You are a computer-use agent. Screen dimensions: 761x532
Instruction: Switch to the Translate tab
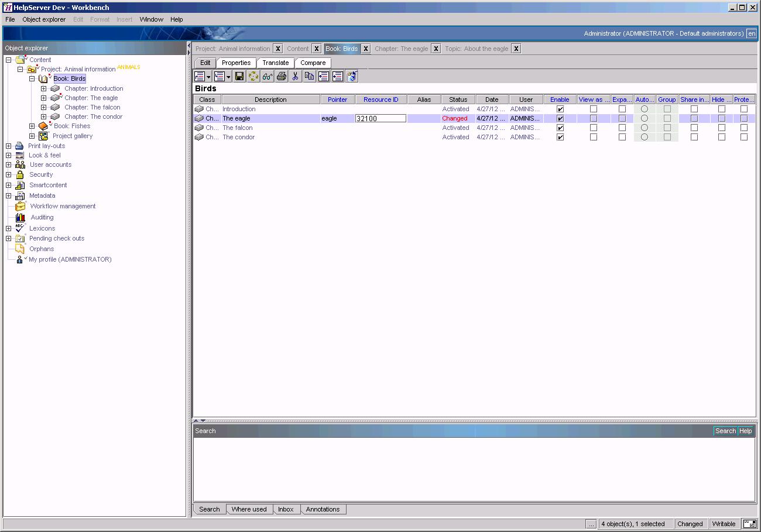click(275, 62)
